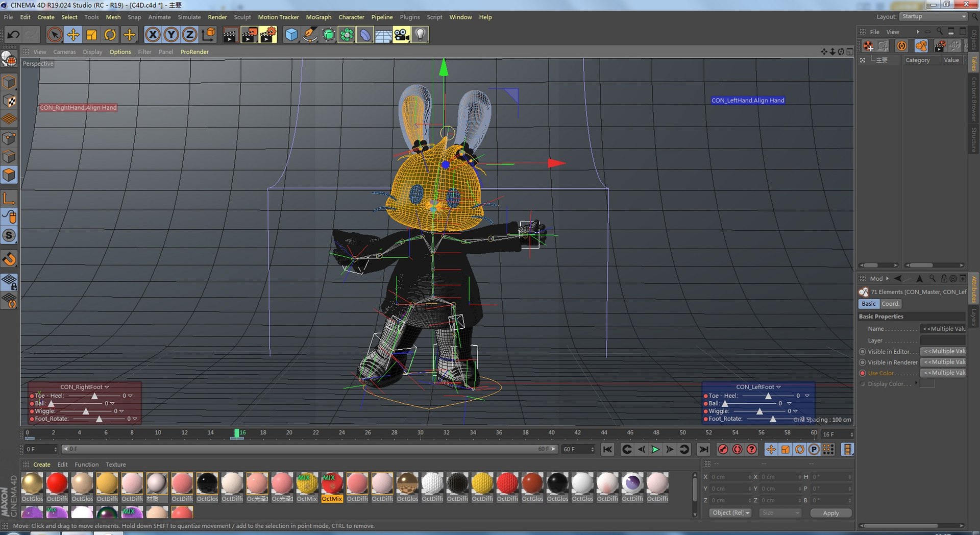Switch the coordinate system icon

208,35
